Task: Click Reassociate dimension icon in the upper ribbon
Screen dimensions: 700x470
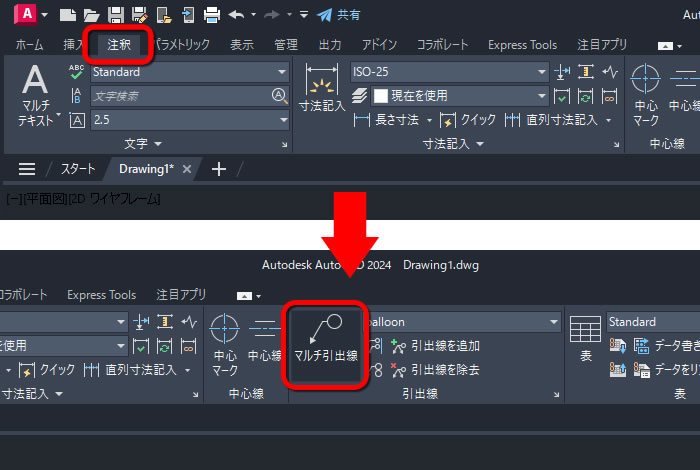Action: tap(610, 96)
